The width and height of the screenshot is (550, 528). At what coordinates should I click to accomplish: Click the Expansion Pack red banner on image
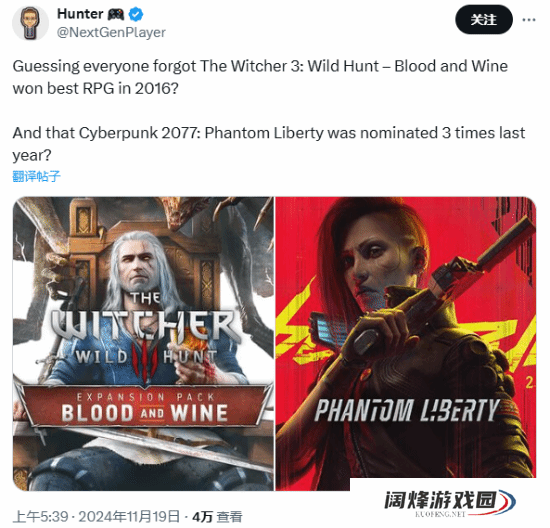[145, 406]
